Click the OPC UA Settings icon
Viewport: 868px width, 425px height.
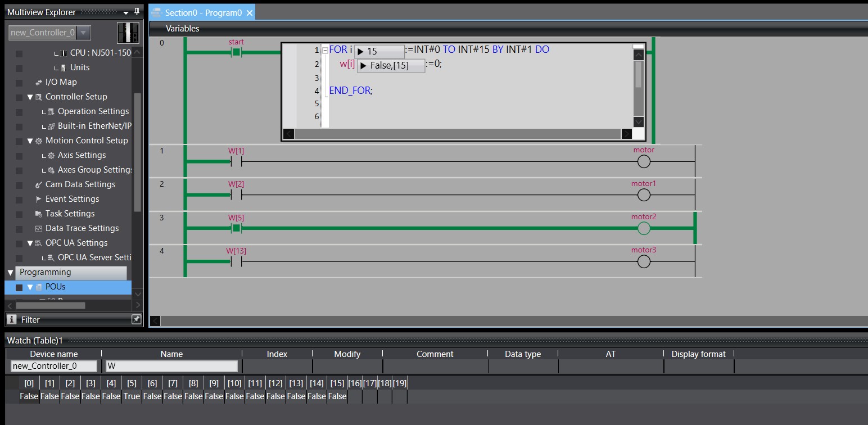pyautogui.click(x=39, y=243)
